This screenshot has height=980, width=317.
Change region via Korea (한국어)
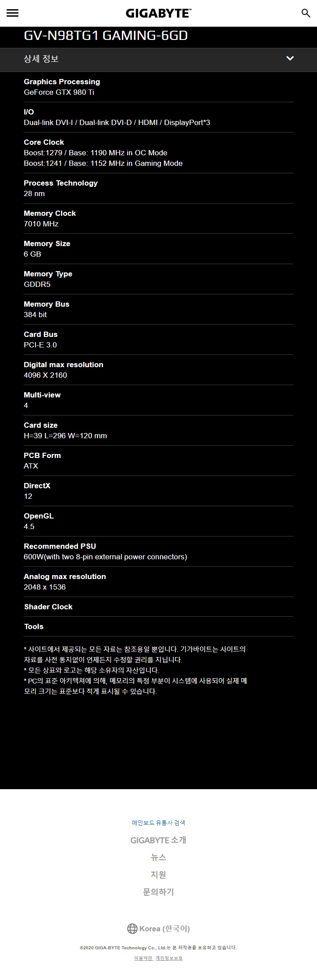pyautogui.click(x=164, y=929)
